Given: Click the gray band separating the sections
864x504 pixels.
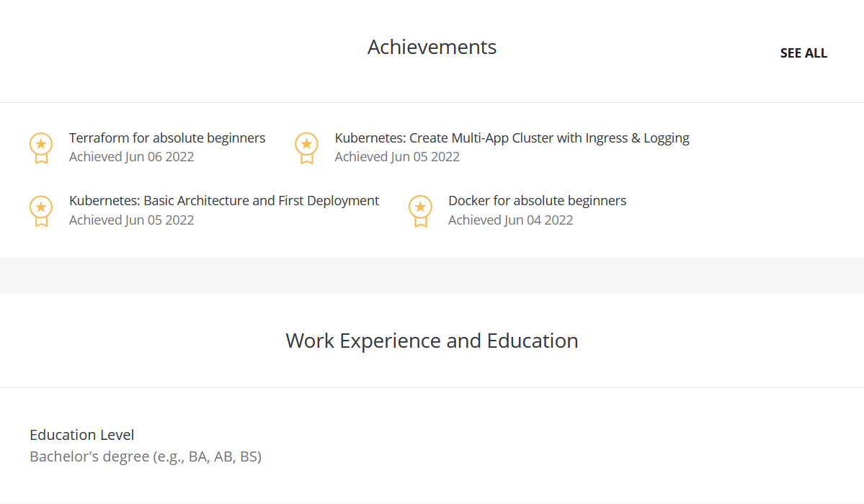Looking at the screenshot, I should click(432, 275).
